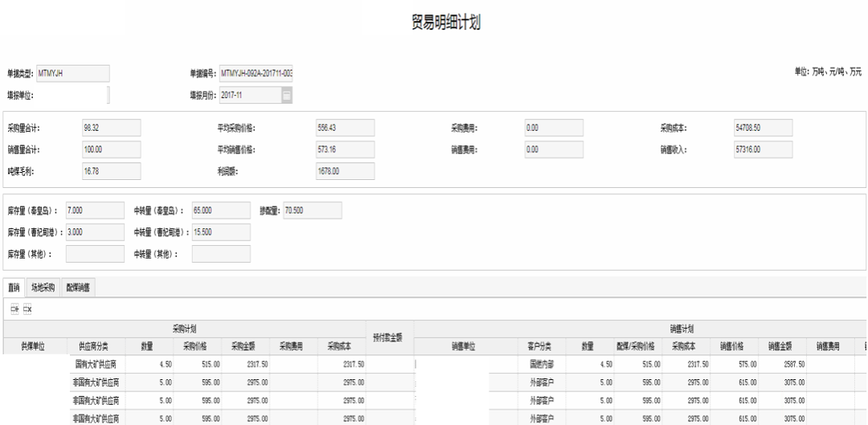The image size is (868, 425).
Task: Select the 吨煤毛利 field with 16.78
Action: tap(111, 171)
